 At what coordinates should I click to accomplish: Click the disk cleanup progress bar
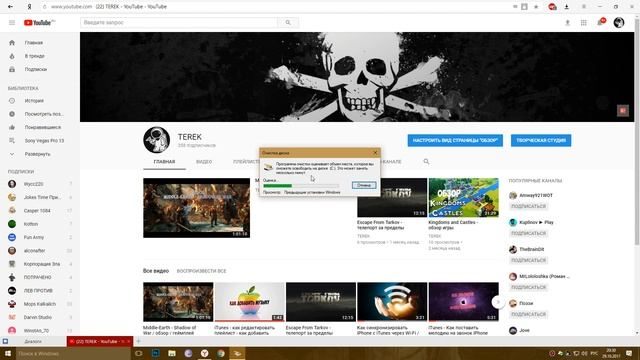[x=301, y=186]
